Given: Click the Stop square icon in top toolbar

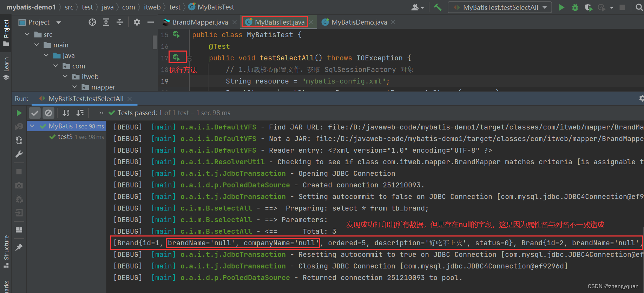Looking at the screenshot, I should [x=622, y=7].
